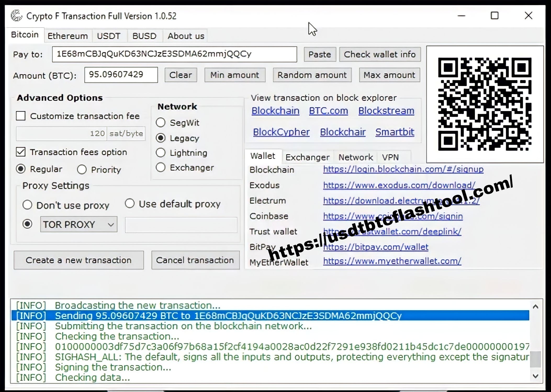Click the Min amount button
The height and width of the screenshot is (392, 551).
coord(235,75)
